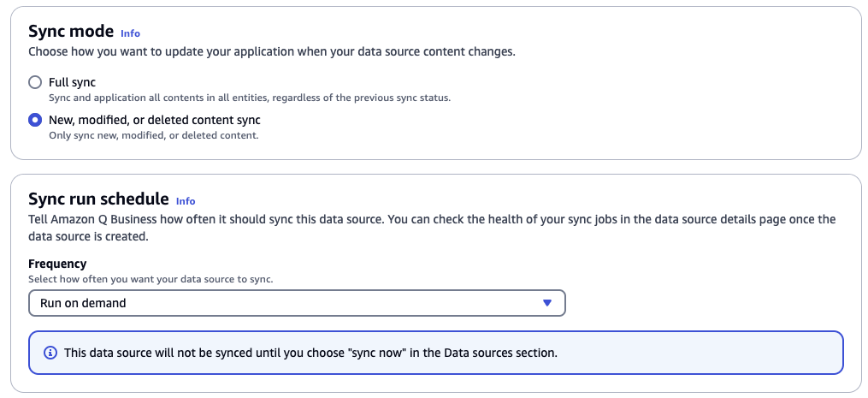Click the Full sync description text

point(249,98)
